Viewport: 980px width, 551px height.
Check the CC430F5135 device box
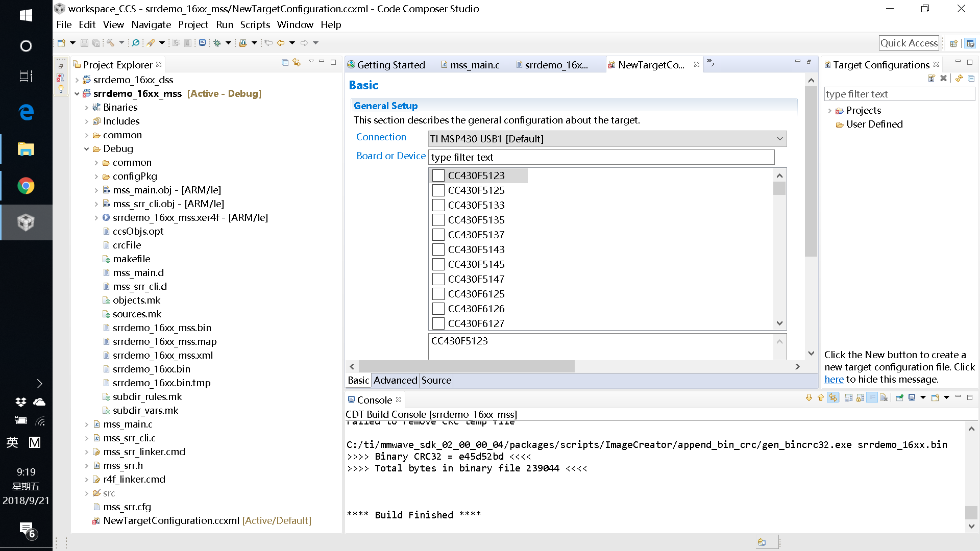coord(438,220)
